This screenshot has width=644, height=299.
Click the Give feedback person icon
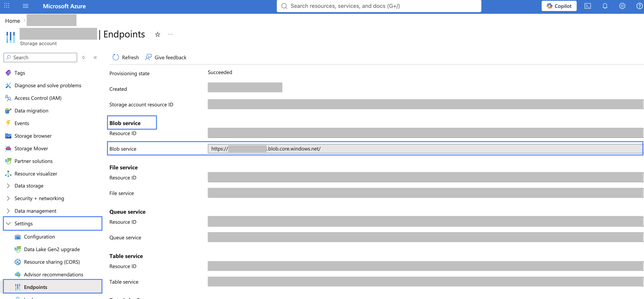[148, 57]
